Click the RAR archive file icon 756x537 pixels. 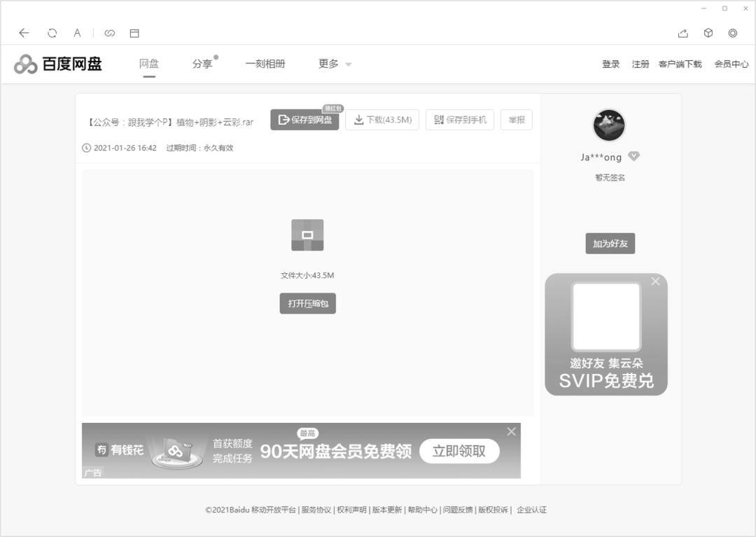(307, 235)
